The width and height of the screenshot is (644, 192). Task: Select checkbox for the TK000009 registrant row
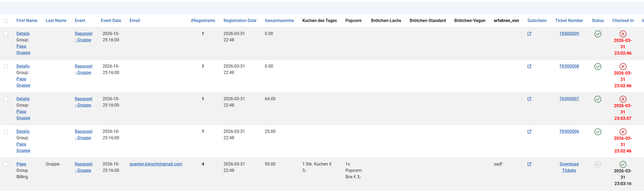[x=6, y=34]
